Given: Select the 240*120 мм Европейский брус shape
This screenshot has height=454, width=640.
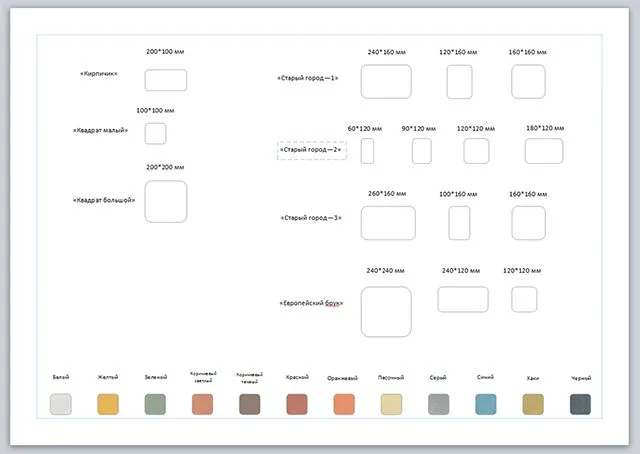Looking at the screenshot, I should pos(463,299).
